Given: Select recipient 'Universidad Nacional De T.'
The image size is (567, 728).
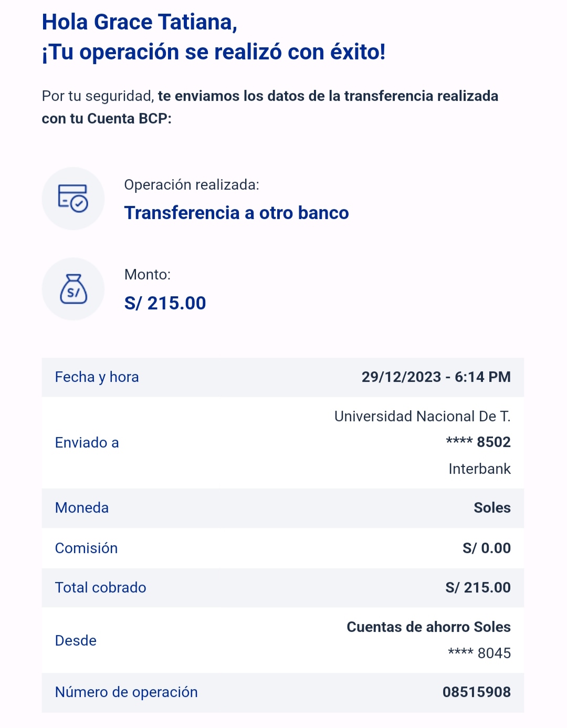Looking at the screenshot, I should click(x=422, y=417).
